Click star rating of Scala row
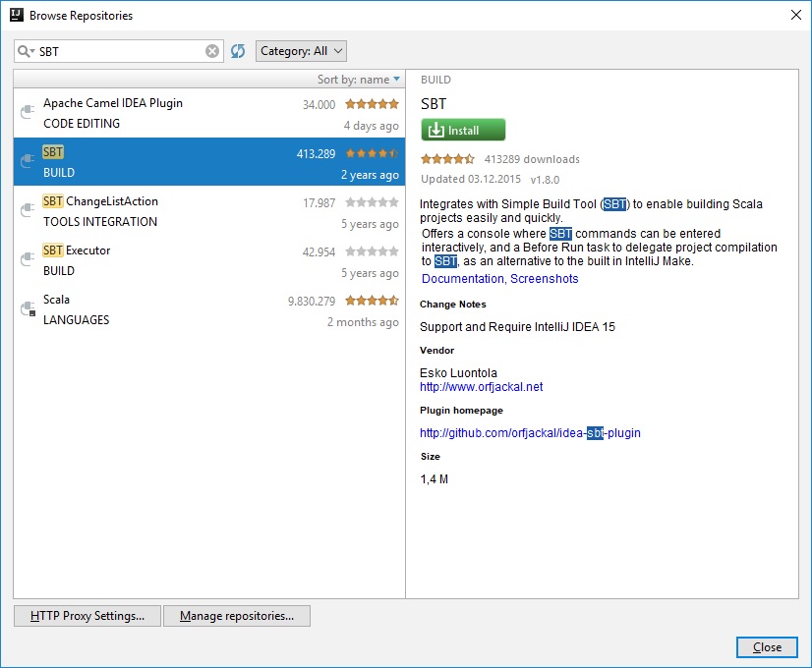This screenshot has height=668, width=812. pyautogui.click(x=372, y=300)
